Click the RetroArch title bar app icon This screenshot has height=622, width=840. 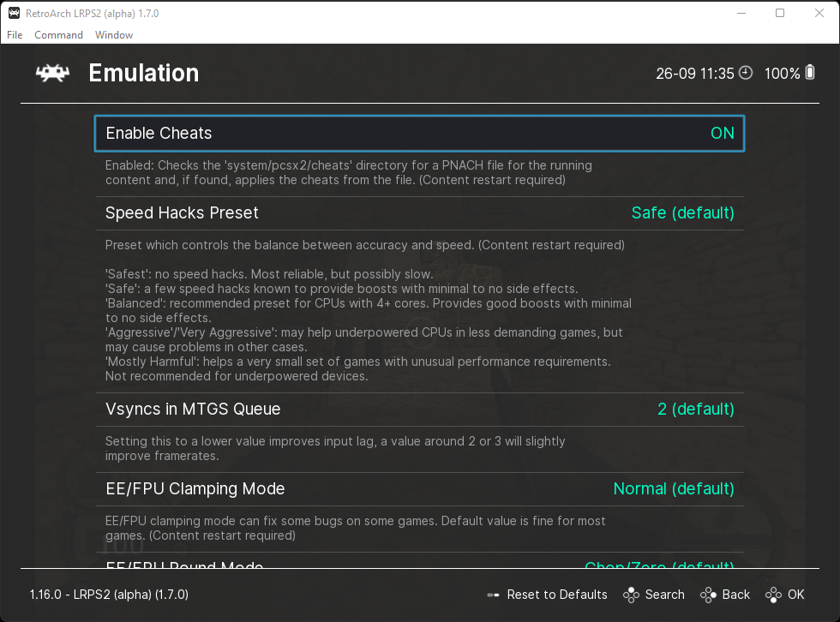[x=14, y=14]
